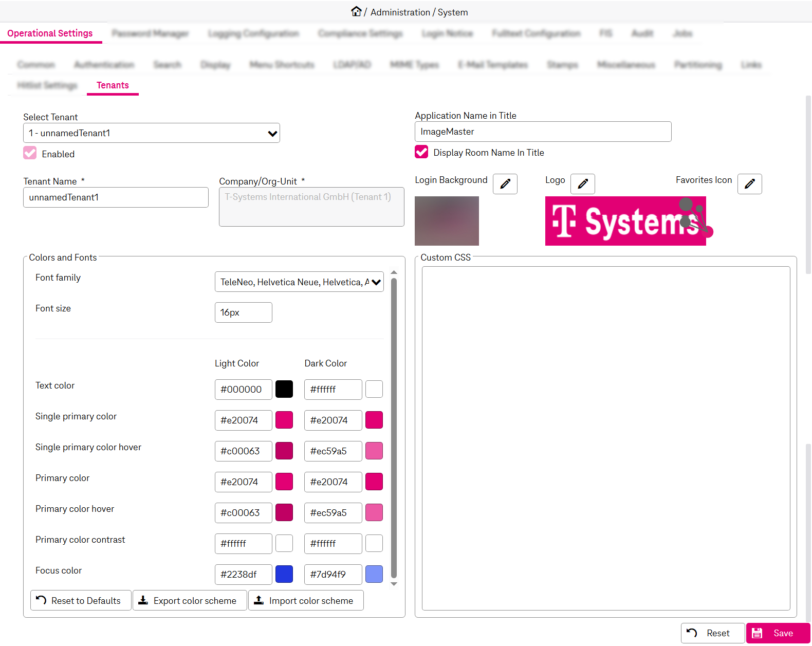Uncheck Display Room Name In Title
812x646 pixels.
421,152
